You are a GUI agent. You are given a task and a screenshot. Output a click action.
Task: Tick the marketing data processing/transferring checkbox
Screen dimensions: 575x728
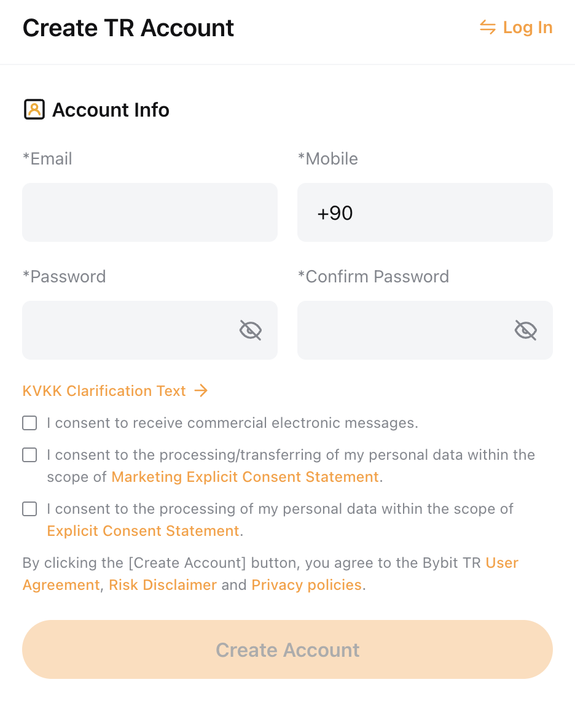[x=29, y=455]
